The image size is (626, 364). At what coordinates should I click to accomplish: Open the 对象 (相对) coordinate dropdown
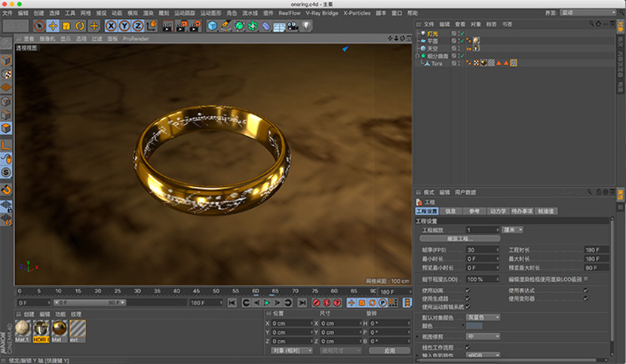tap(291, 350)
